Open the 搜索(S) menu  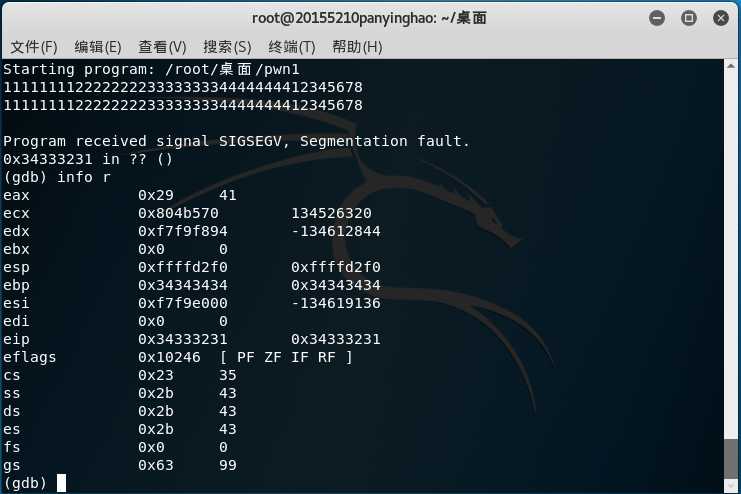point(227,47)
